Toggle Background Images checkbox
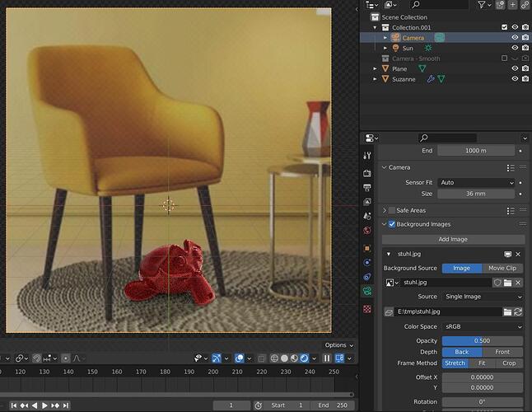 point(392,224)
